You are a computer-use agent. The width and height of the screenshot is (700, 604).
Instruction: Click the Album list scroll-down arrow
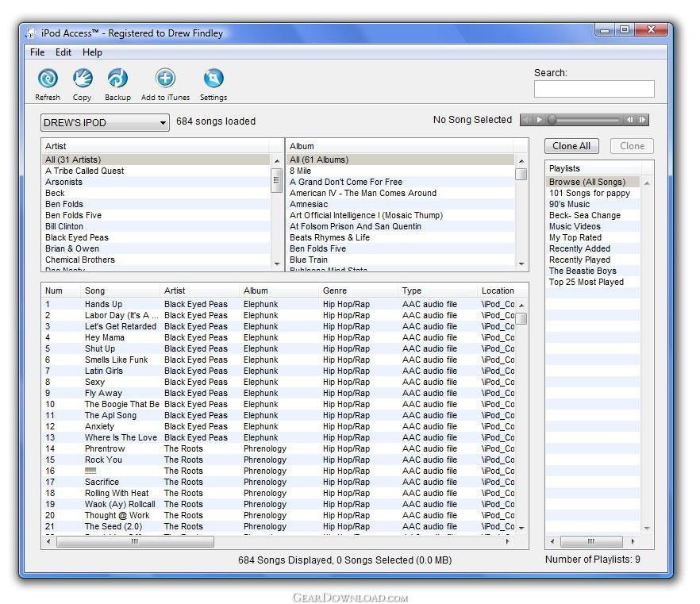521,264
